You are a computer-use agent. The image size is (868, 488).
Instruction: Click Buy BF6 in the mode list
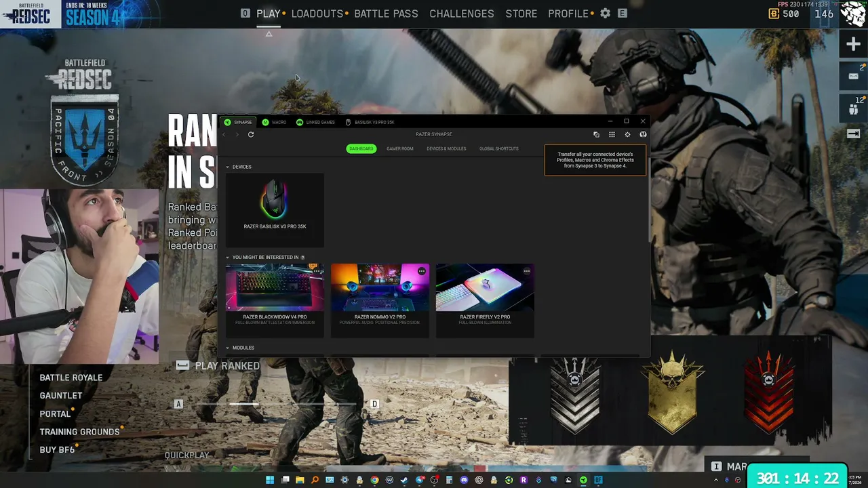pos(57,449)
